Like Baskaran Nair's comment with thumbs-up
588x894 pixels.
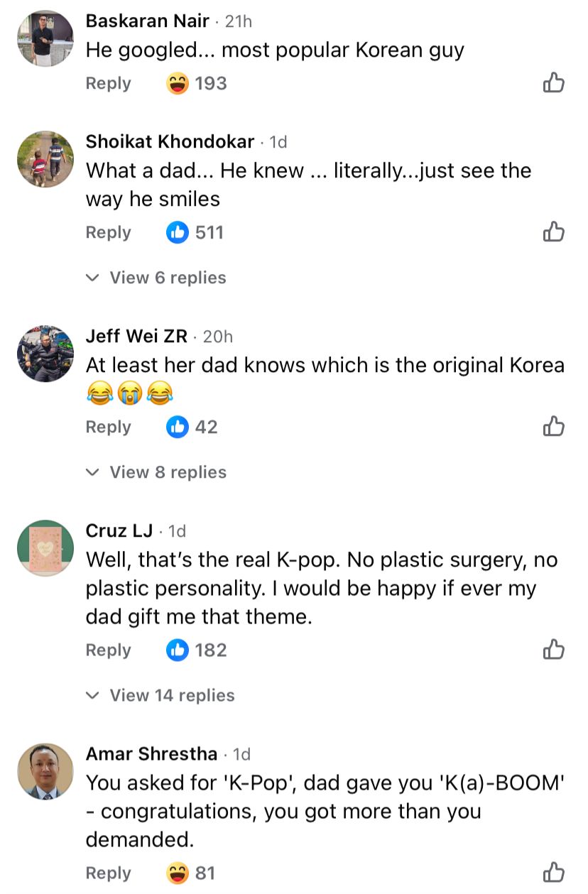click(553, 83)
